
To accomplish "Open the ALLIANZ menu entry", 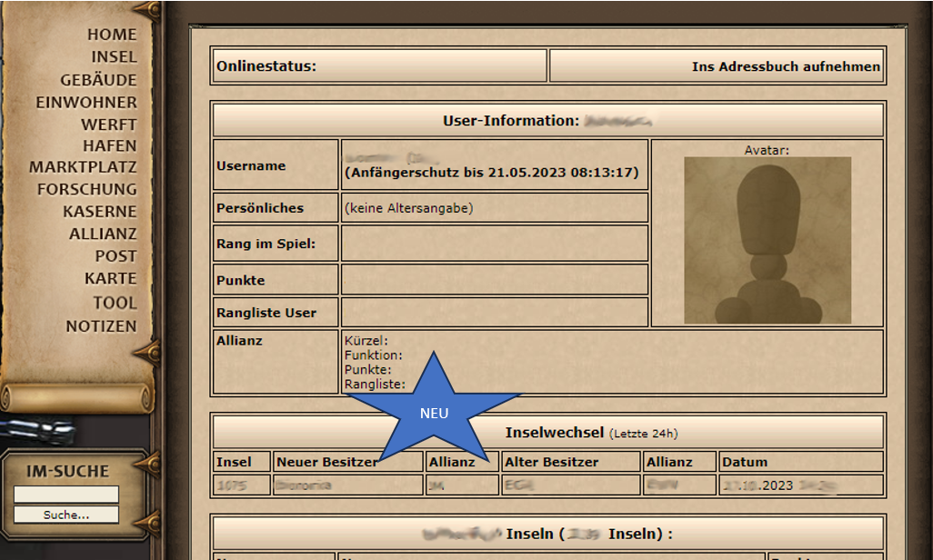I will click(x=103, y=234).
